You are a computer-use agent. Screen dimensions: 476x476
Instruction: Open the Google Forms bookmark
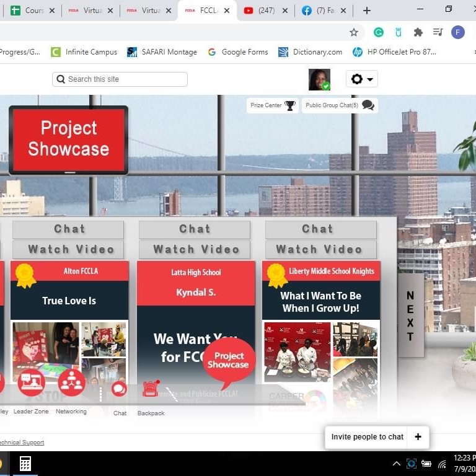coord(238,52)
